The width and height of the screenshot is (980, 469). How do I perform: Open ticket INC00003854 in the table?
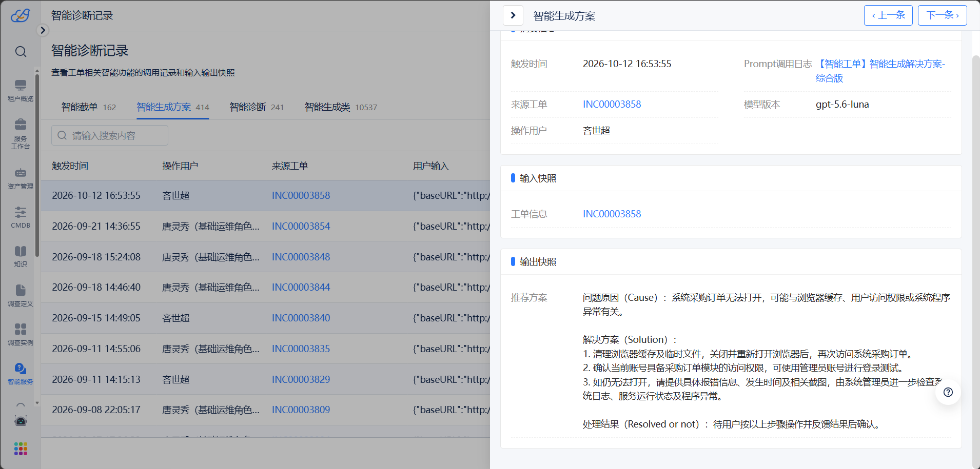click(x=301, y=226)
